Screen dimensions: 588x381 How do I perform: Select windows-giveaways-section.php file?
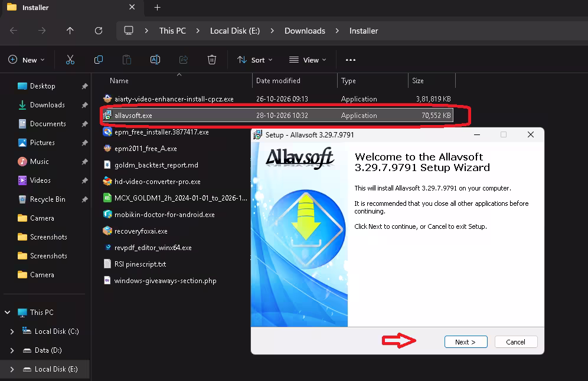coord(165,281)
